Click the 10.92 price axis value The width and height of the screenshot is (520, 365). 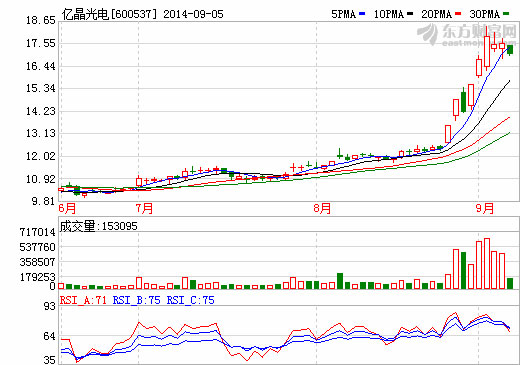point(41,179)
